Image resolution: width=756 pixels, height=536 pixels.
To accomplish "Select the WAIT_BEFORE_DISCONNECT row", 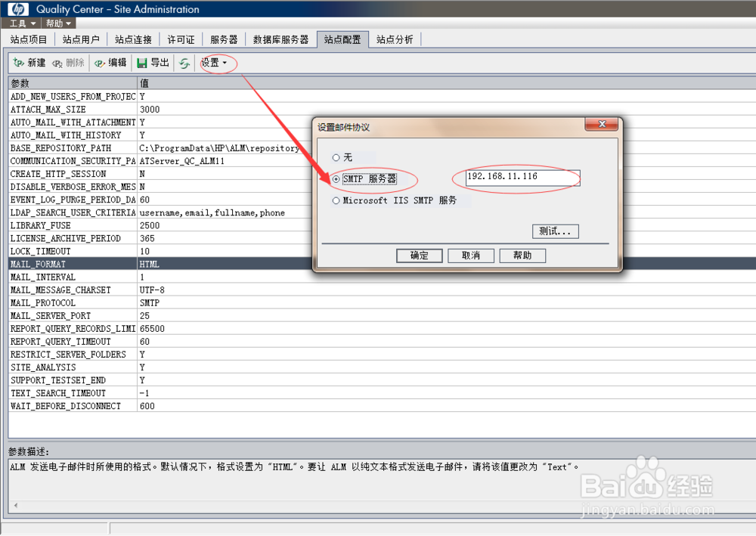I will pos(382,406).
